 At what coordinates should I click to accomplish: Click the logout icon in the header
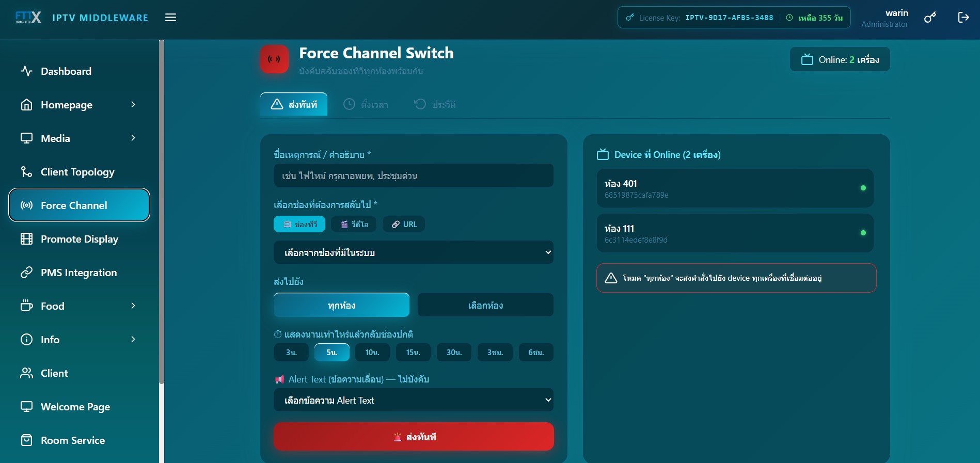pyautogui.click(x=963, y=18)
